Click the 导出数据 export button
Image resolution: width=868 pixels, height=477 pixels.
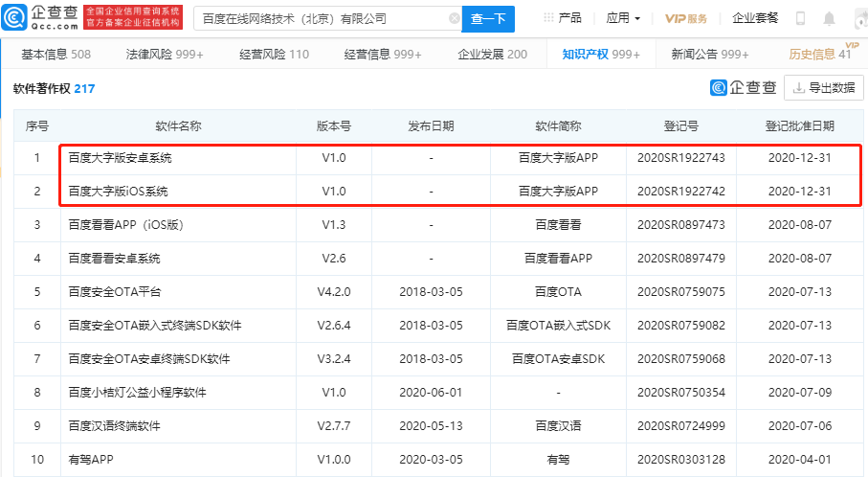coord(824,88)
